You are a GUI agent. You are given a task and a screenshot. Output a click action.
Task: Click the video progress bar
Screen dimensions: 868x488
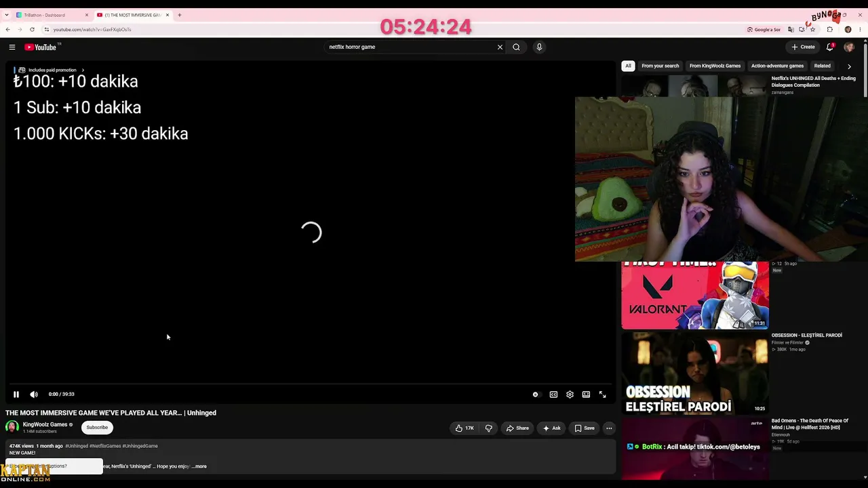click(x=311, y=384)
